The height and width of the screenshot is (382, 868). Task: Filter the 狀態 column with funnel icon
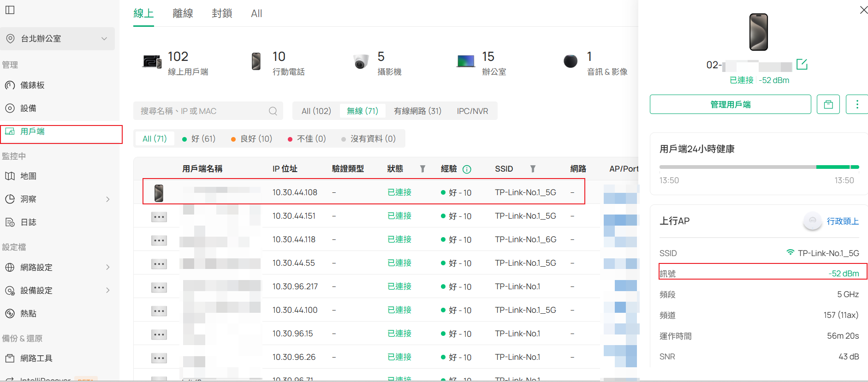pos(422,169)
